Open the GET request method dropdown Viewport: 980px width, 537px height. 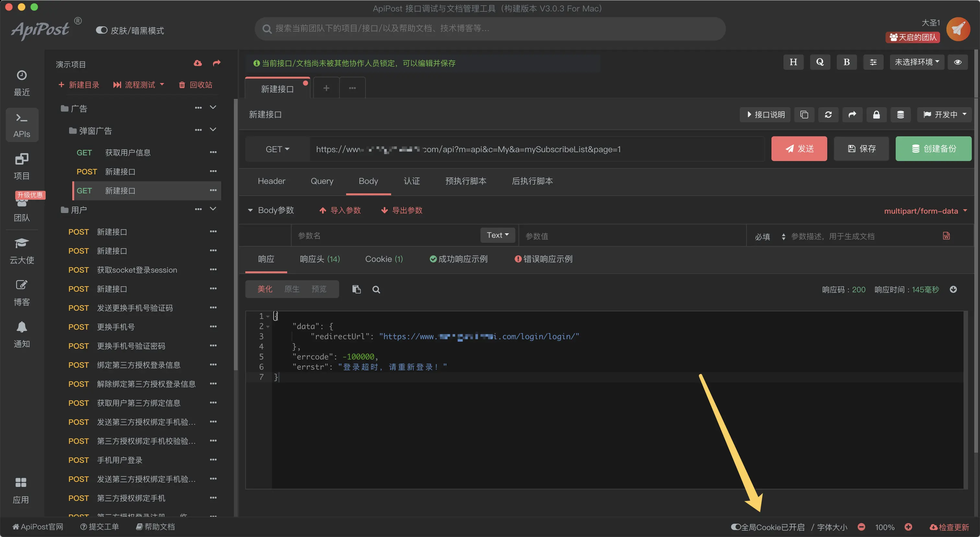click(277, 149)
